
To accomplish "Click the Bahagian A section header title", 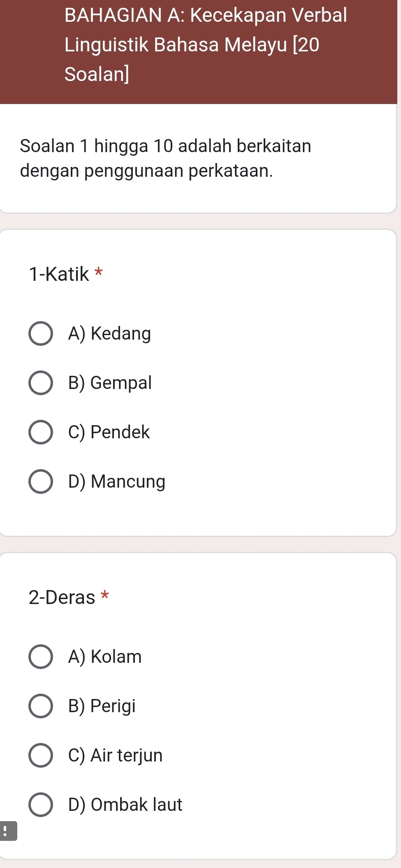I will [206, 44].
